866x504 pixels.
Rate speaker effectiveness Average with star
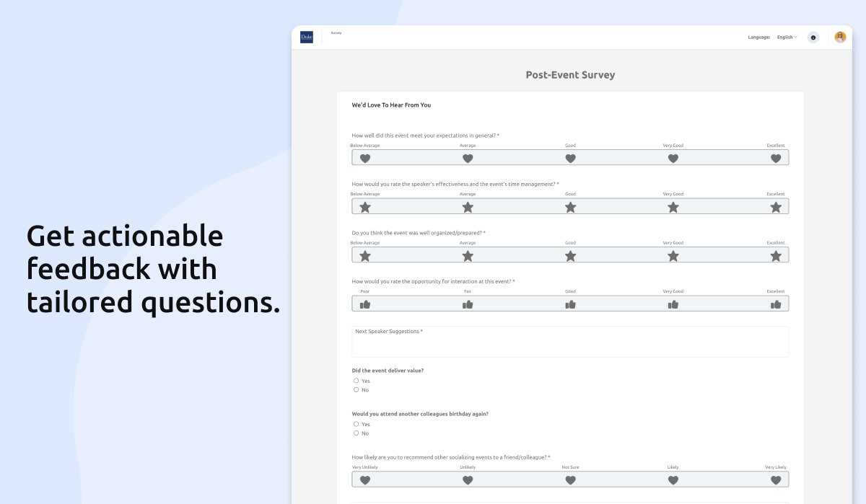click(468, 207)
